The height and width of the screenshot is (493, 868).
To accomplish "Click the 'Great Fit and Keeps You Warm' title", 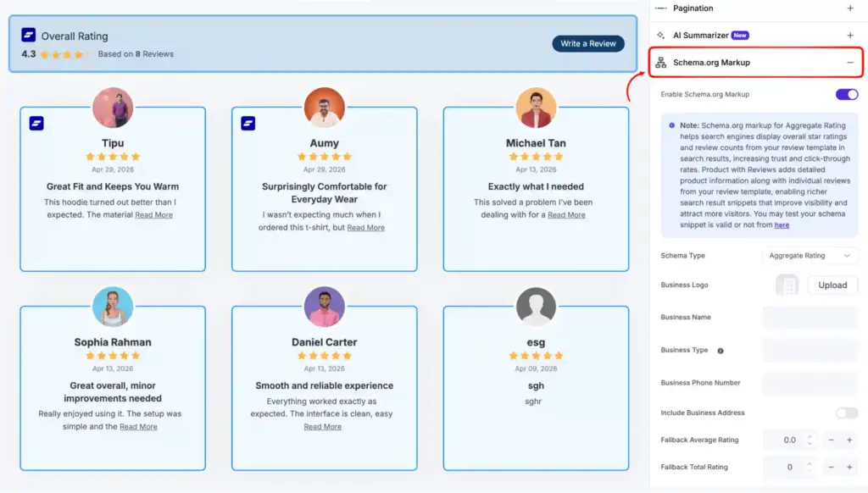I will click(113, 186).
